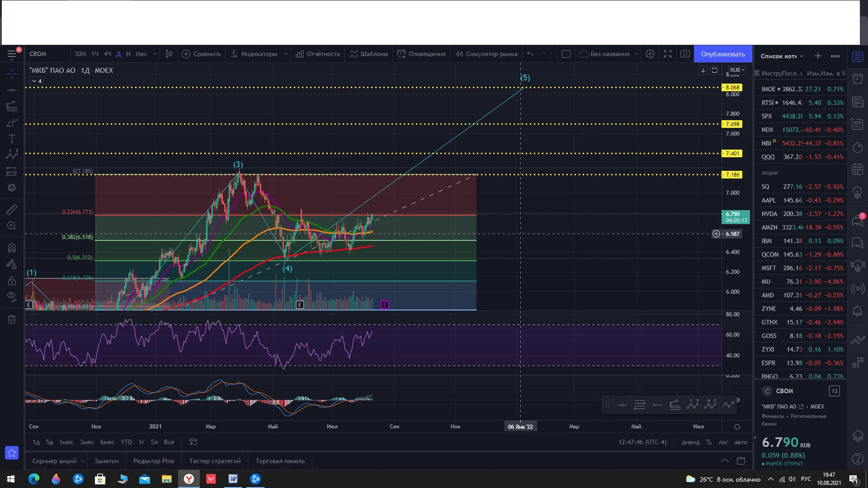The height and width of the screenshot is (488, 868).
Task: Toggle fullscreen chart mode
Action: tap(668, 54)
